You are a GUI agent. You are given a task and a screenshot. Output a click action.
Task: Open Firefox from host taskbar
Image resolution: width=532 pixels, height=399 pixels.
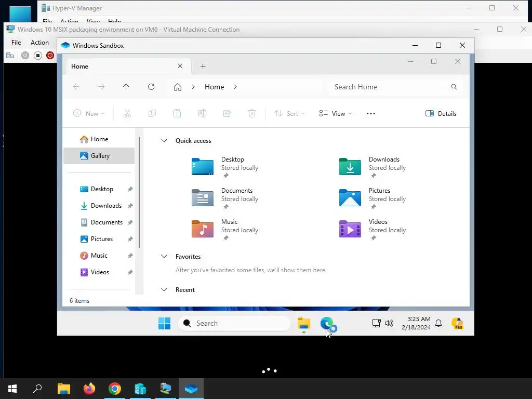(x=89, y=389)
